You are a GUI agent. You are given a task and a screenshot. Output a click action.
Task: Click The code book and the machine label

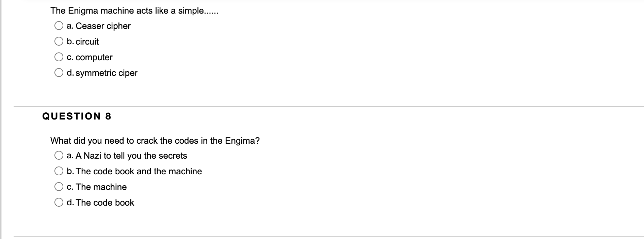(134, 171)
